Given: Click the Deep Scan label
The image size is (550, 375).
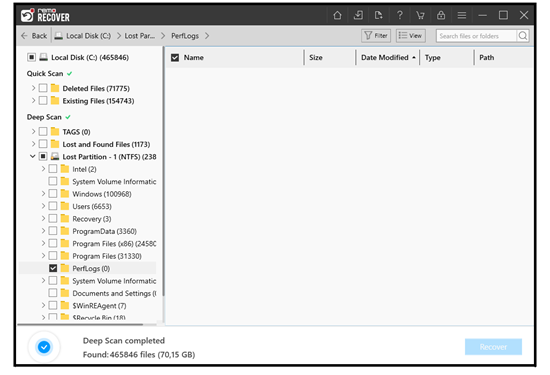Looking at the screenshot, I should [44, 117].
